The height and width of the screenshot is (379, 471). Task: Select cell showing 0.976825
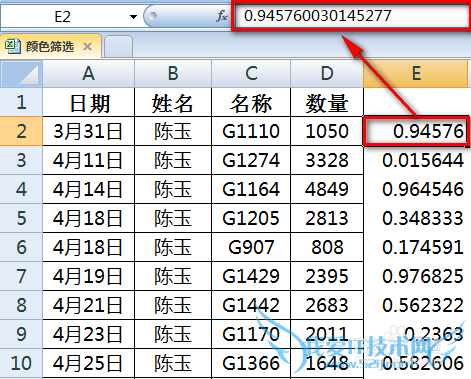click(416, 276)
